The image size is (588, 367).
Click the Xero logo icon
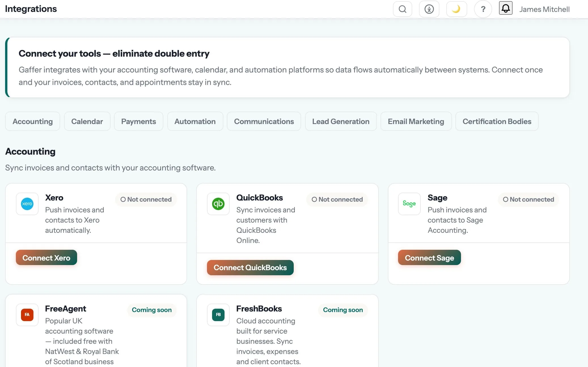tap(27, 204)
